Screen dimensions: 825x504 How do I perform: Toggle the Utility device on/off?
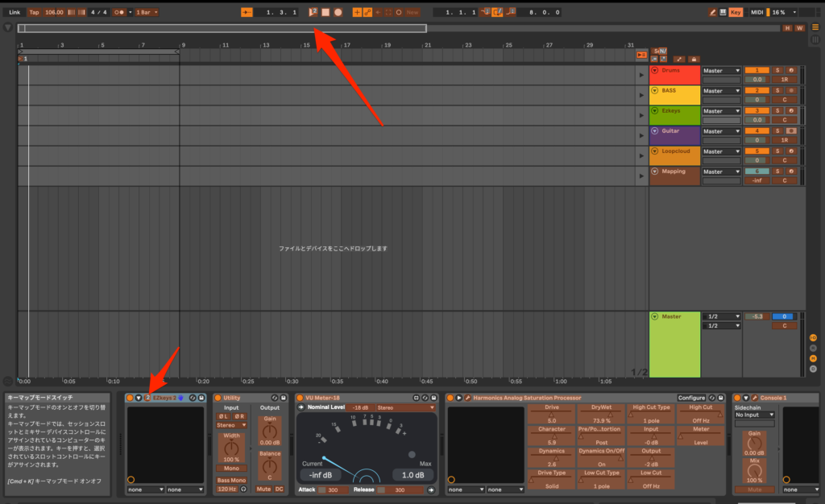[x=218, y=398]
